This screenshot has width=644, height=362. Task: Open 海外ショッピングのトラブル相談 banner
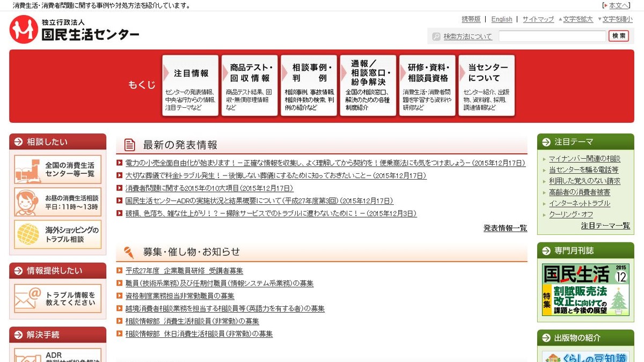pyautogui.click(x=58, y=234)
